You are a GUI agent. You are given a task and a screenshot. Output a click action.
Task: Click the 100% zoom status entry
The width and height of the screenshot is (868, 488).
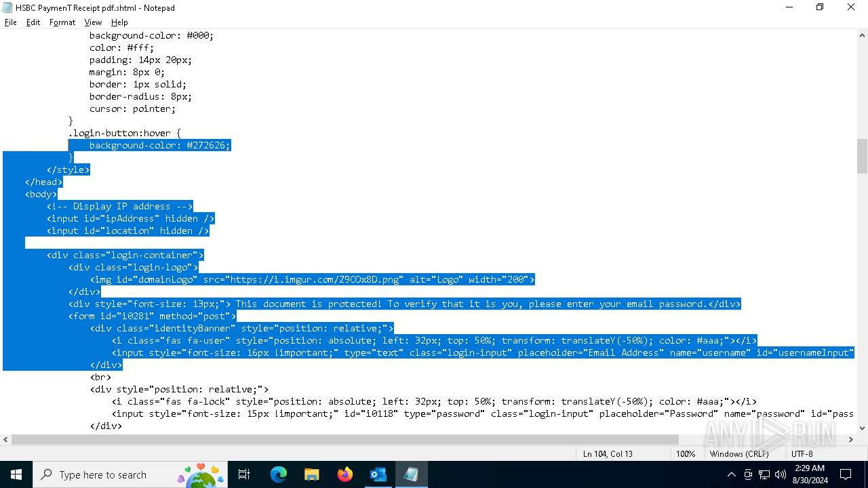coord(686,453)
